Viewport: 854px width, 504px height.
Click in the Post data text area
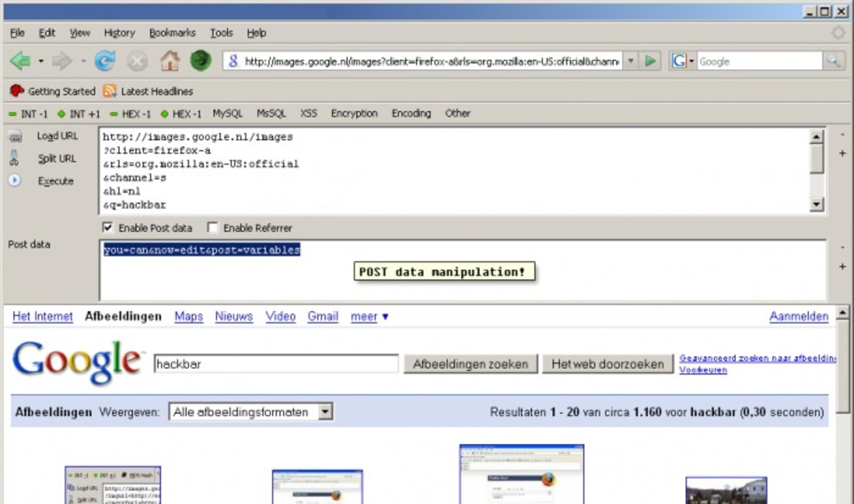click(463, 270)
